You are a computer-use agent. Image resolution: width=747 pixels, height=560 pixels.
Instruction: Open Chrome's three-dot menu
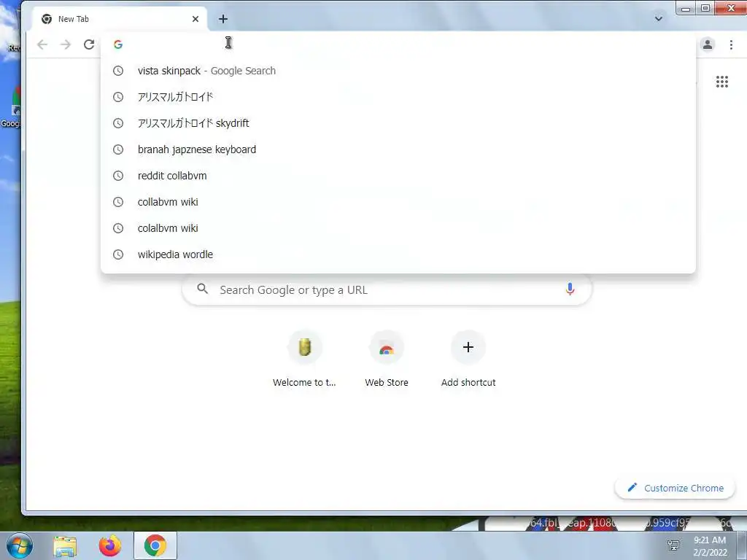(x=731, y=44)
